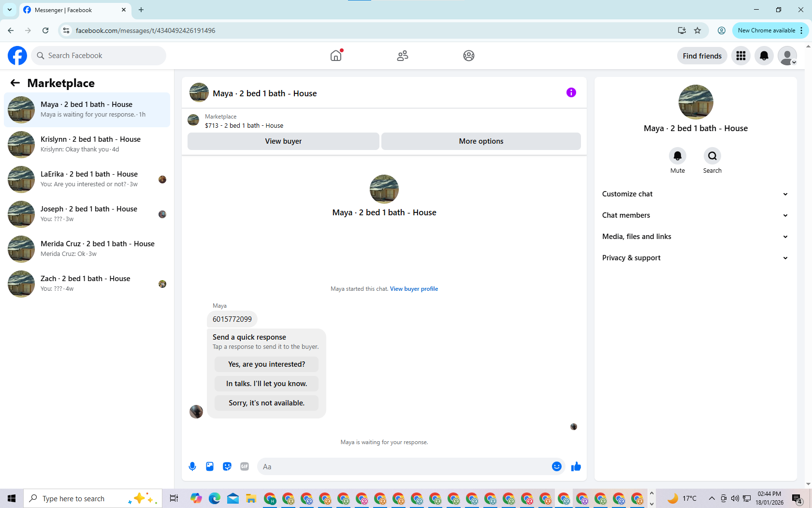Choose a sticker icon in composer
The image size is (812, 508).
[x=227, y=466]
